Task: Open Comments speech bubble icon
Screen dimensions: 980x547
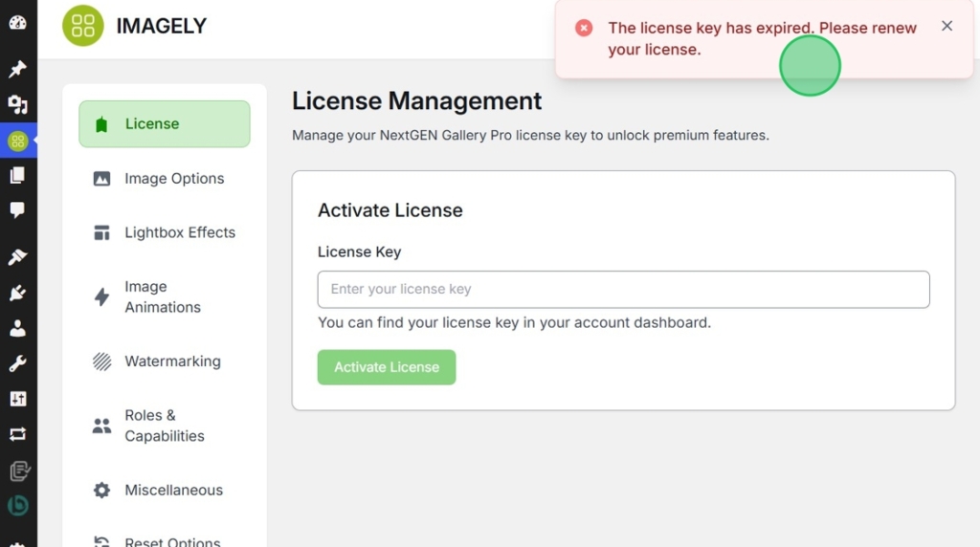Action: pos(17,209)
